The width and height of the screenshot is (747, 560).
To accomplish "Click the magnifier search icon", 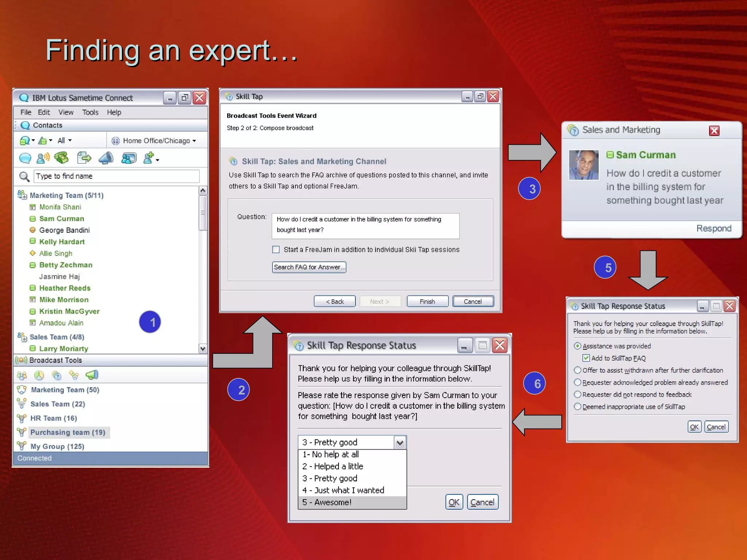I will pos(24,176).
